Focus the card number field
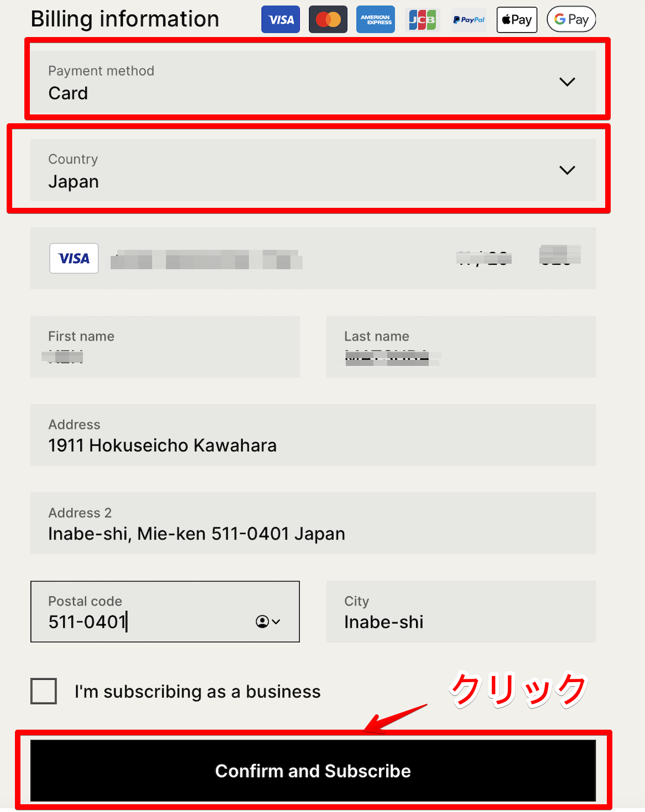Image resolution: width=645 pixels, height=812 pixels. coord(206,259)
